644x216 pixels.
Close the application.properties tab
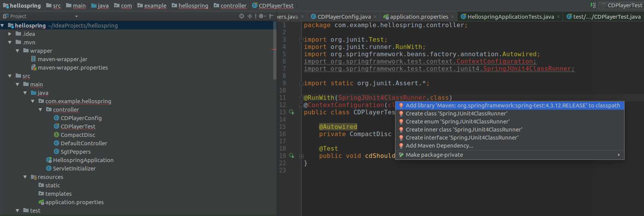pos(453,17)
